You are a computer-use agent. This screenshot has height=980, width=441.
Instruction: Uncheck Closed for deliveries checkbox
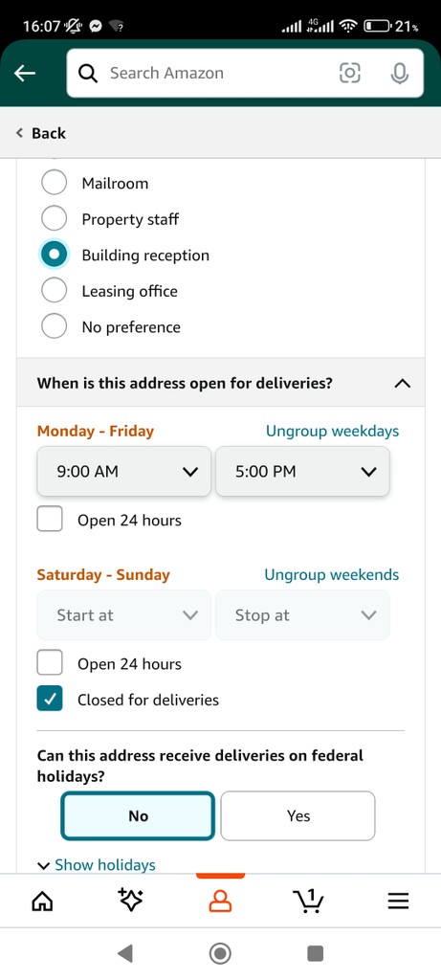point(50,700)
